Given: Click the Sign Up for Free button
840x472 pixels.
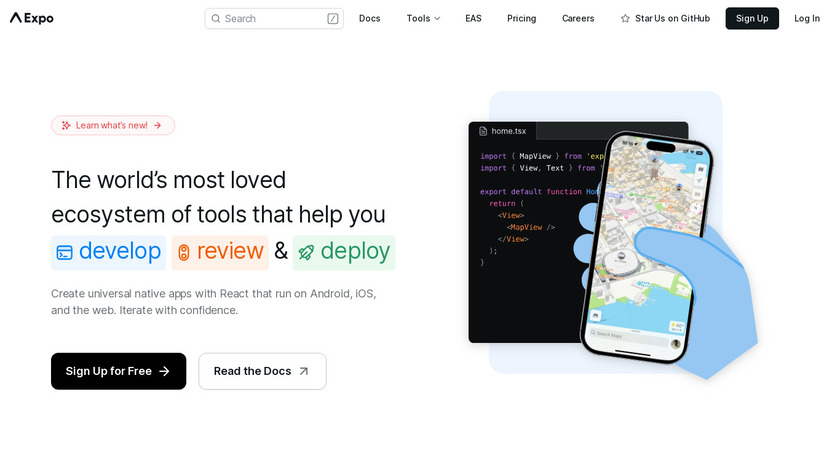Looking at the screenshot, I should pos(118,371).
